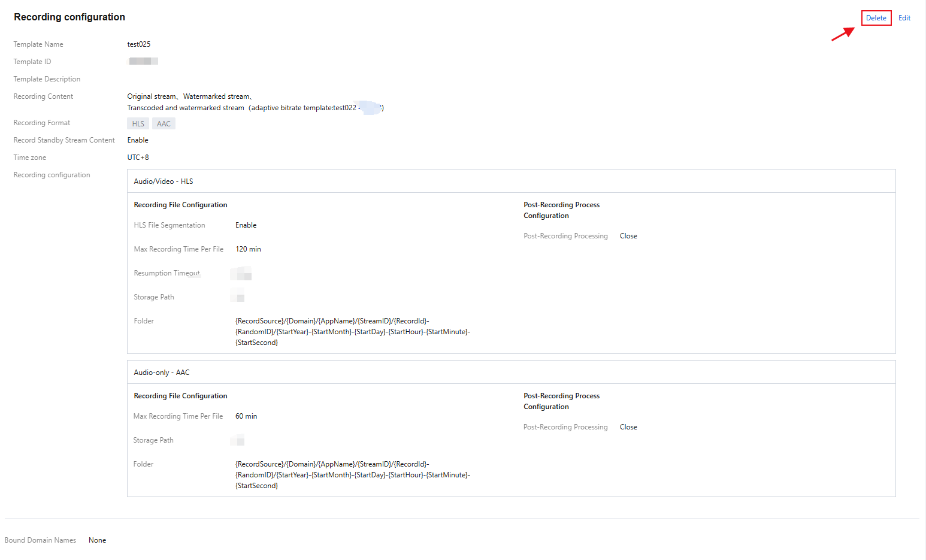Click the blurred Template ID value
The image size is (926, 560).
(143, 61)
